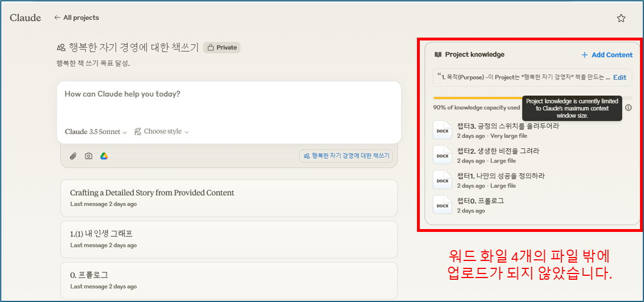This screenshot has height=302, width=644.
Task: Click Add Content in Project knowledge
Action: [x=607, y=55]
